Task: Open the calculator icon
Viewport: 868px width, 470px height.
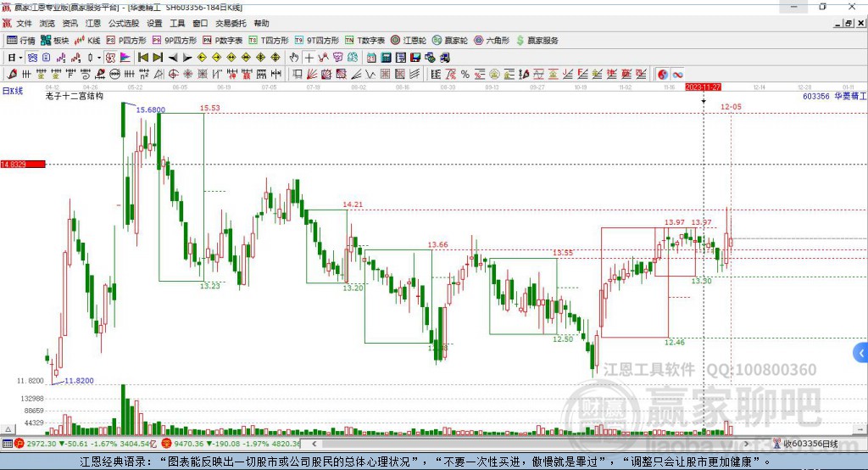Action: pyautogui.click(x=387, y=58)
